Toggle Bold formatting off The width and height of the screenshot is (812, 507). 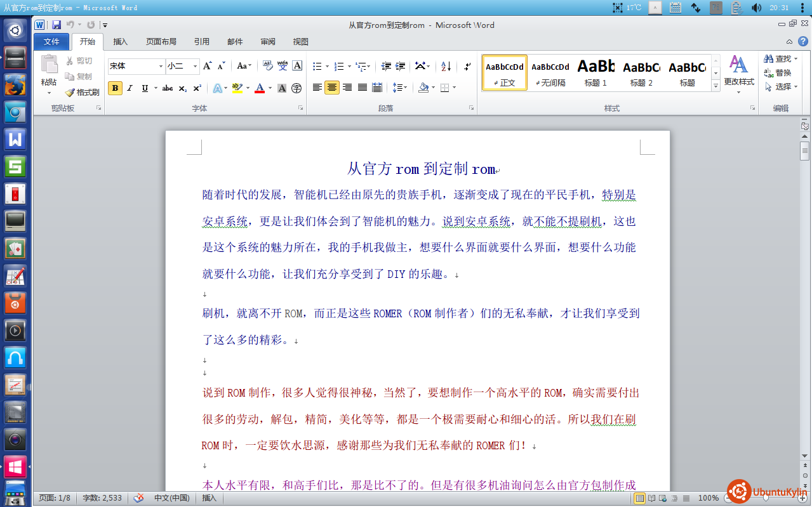(x=115, y=88)
